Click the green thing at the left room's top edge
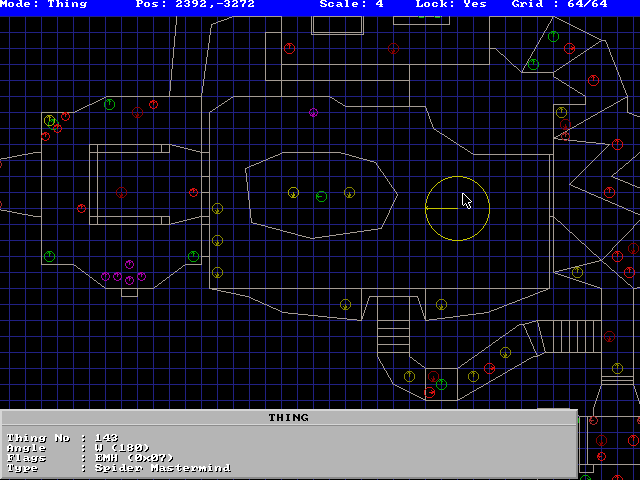 click(109, 104)
